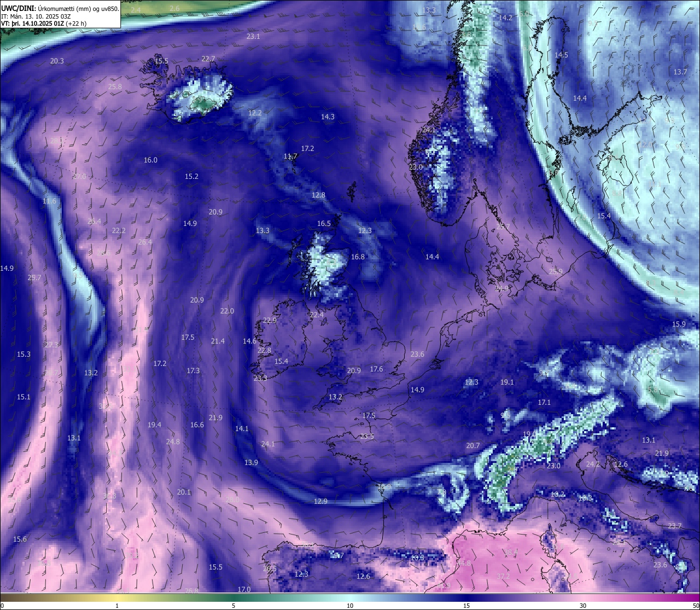Click the 19.4 value on the map

154,425
